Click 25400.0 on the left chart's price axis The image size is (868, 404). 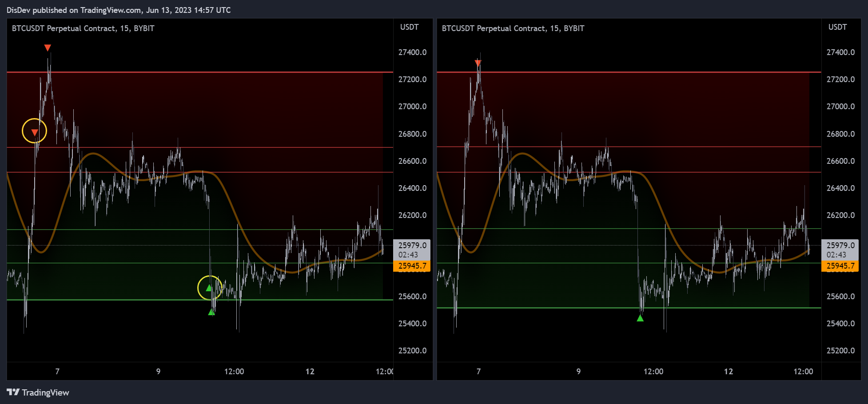pyautogui.click(x=412, y=324)
